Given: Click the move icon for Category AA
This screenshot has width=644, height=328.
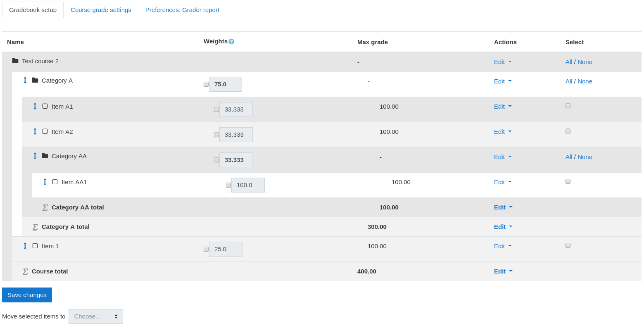Looking at the screenshot, I should coord(35,156).
